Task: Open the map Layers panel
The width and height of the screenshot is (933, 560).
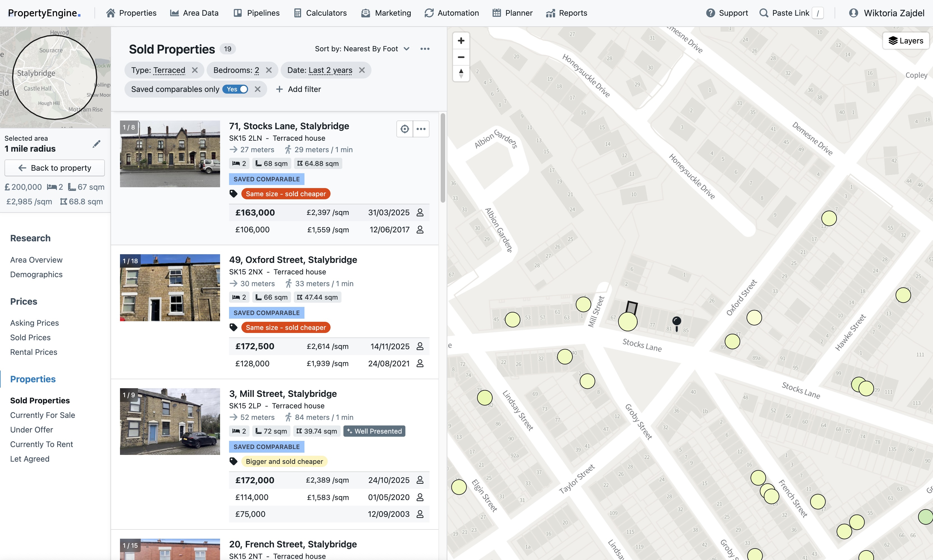Action: click(906, 41)
